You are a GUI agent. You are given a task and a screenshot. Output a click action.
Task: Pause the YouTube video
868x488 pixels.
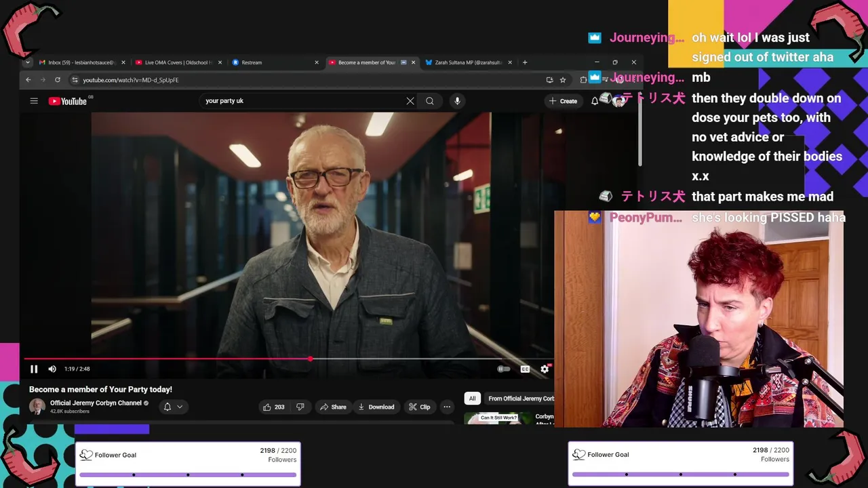point(34,369)
